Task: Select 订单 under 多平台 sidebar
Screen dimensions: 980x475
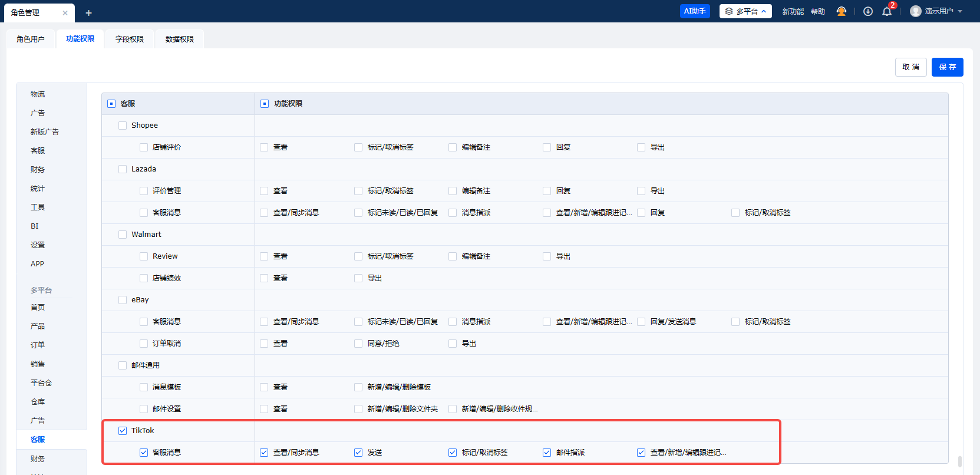Action: click(38, 345)
